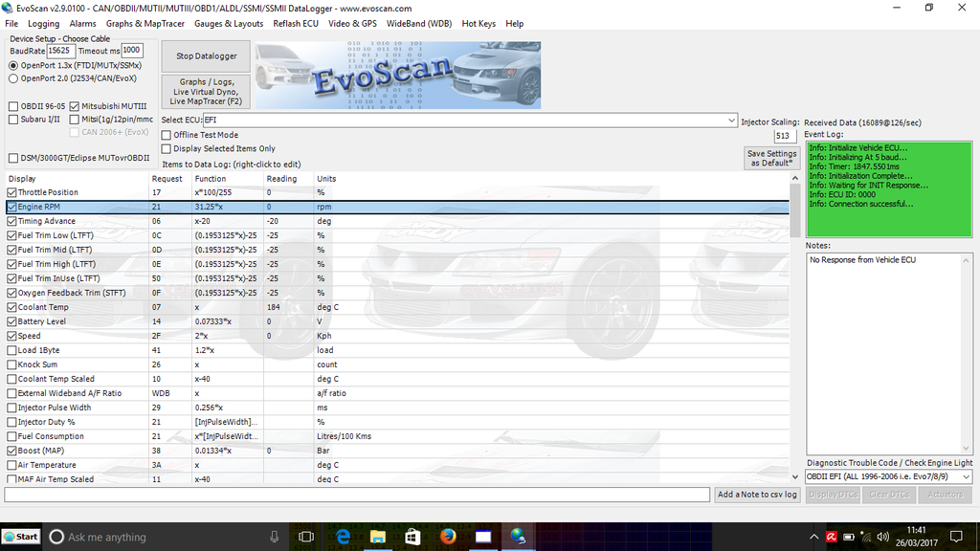Switch to the EvoScan globe taskbar icon
This screenshot has width=980, height=551.
(518, 537)
